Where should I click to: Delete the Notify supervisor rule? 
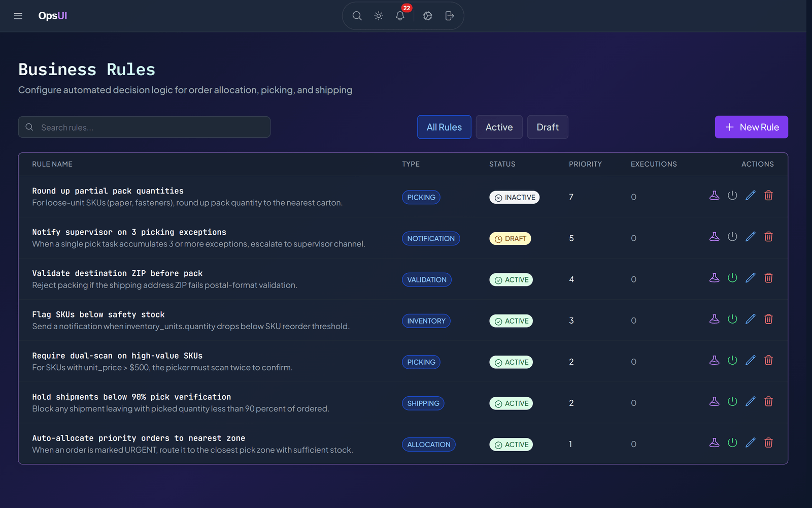(x=768, y=237)
